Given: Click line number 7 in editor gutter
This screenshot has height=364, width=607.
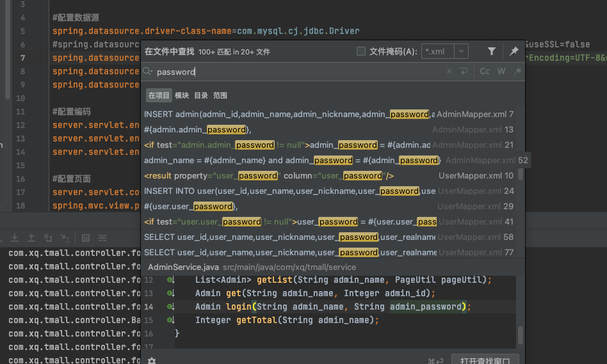Looking at the screenshot, I should tap(23, 58).
